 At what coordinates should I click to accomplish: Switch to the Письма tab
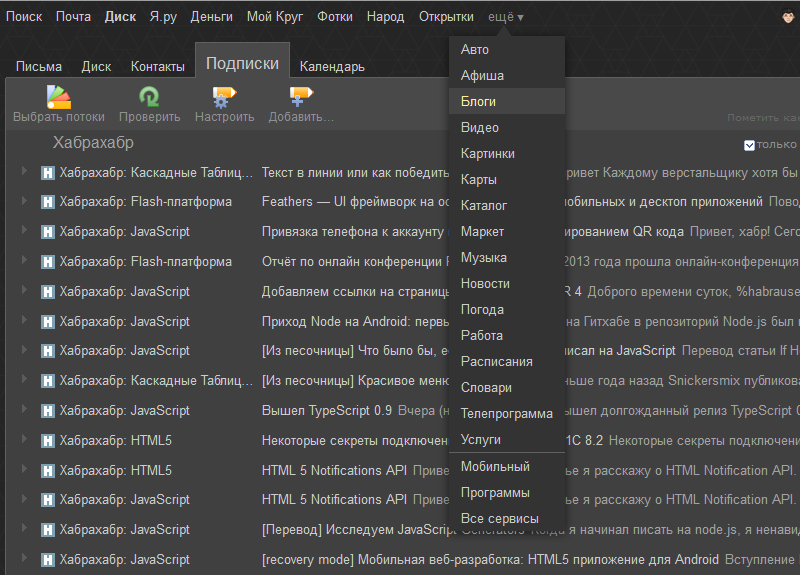tap(39, 66)
